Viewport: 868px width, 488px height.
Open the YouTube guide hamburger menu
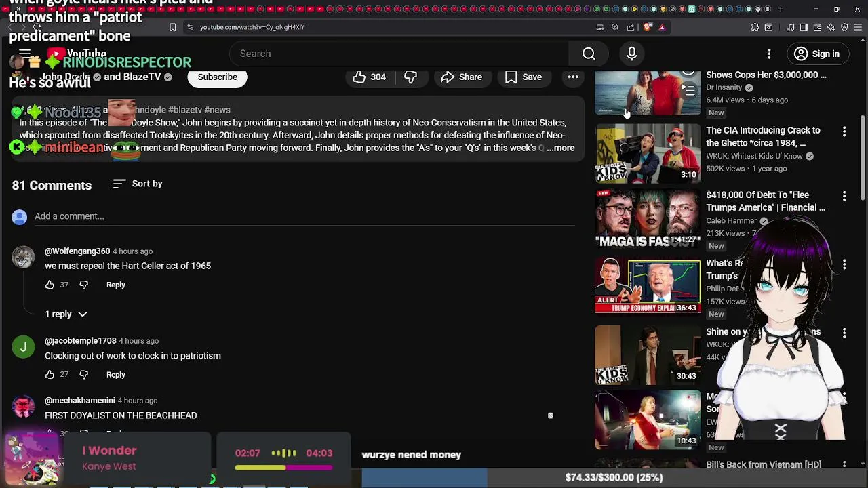coord(24,54)
